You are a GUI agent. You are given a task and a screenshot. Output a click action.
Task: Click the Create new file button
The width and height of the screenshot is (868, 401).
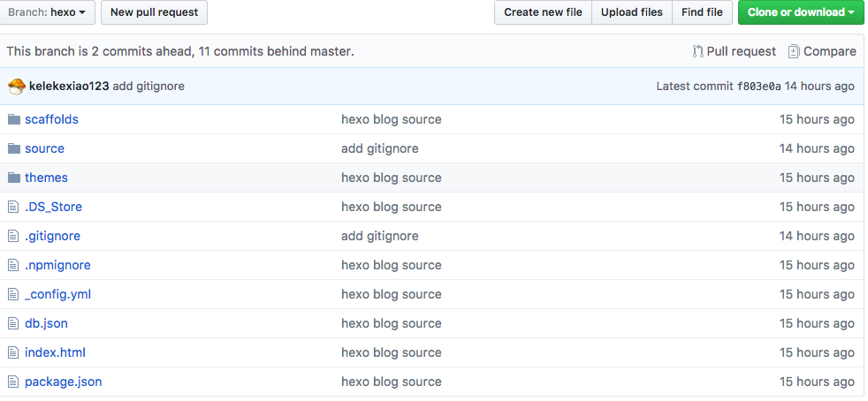point(543,12)
